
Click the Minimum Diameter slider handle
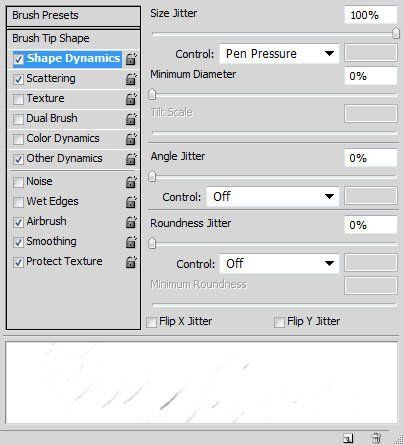pyautogui.click(x=152, y=94)
